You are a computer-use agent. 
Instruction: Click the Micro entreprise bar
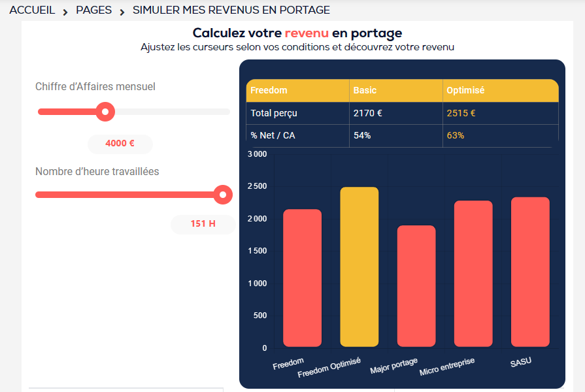tap(473, 274)
